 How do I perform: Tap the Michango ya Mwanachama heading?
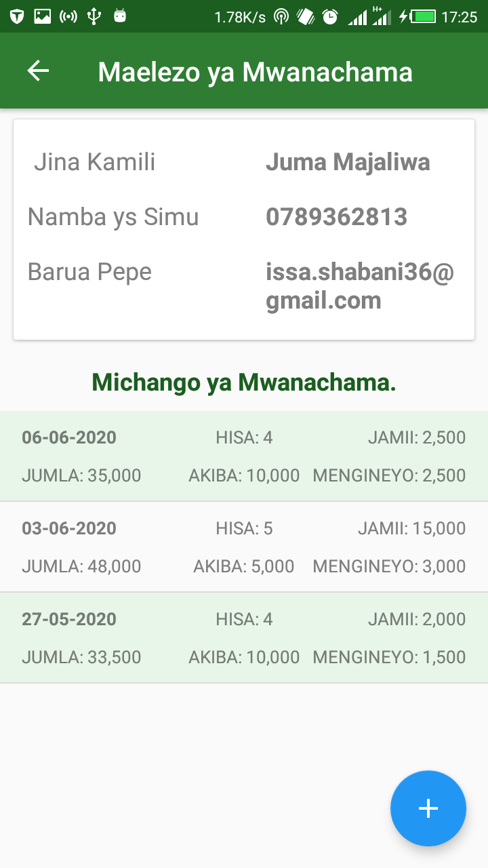coord(244,382)
